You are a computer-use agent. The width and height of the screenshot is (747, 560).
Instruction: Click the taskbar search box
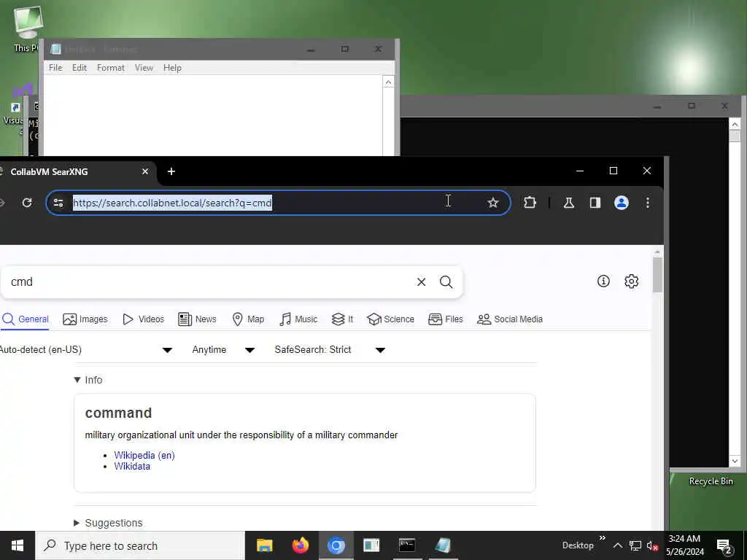click(x=140, y=545)
